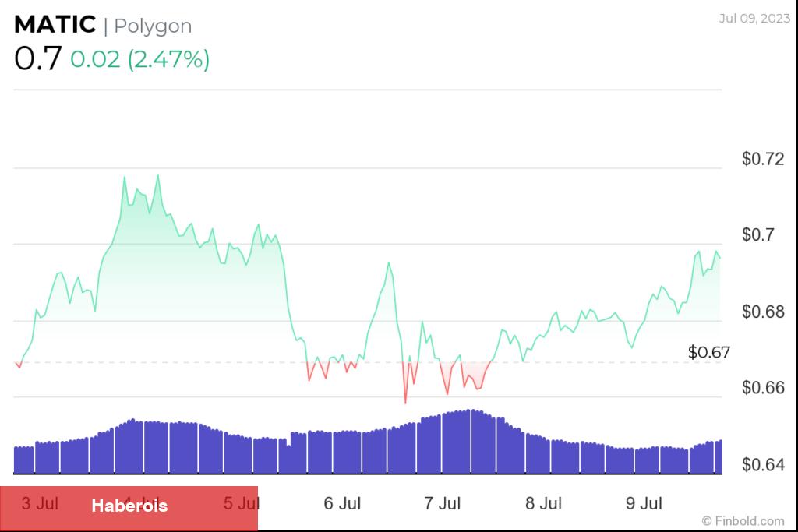
Task: Click the 6 Jul date label
Action: tap(342, 503)
